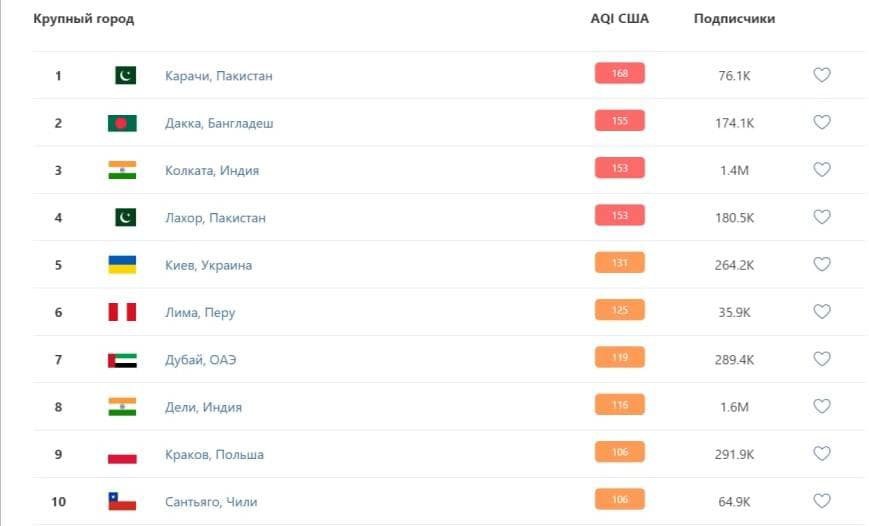Click the Bangladesh flag icon for Dhaka
Screen dimensions: 869x526
click(x=122, y=123)
